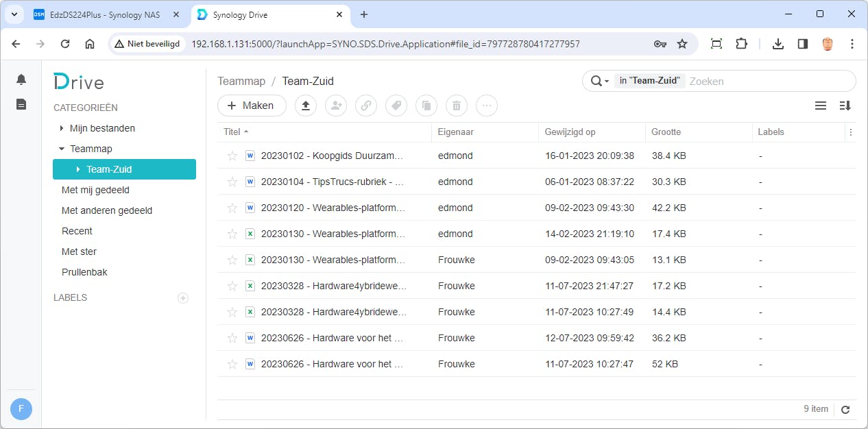
Task: Expand the Team-Zuid tree arrow
Action: tap(78, 169)
